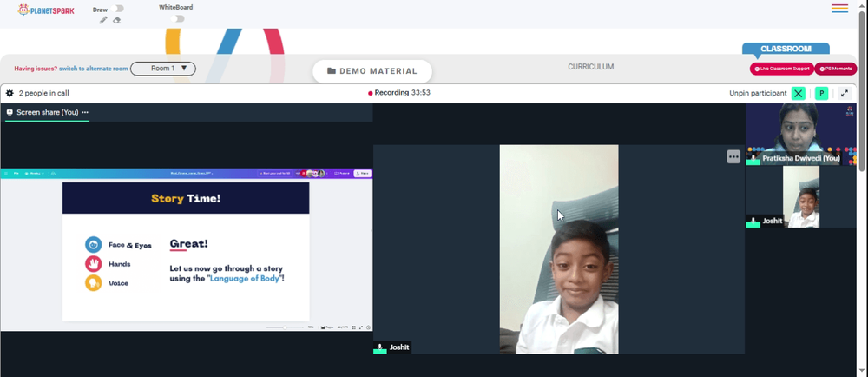Viewport: 868px width, 377px height.
Task: Click Pratiksha Dwivedi (You) video thumbnail
Action: click(x=800, y=134)
